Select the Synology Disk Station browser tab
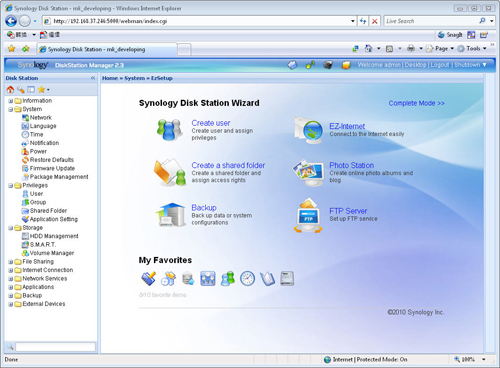500x368 pixels. [x=106, y=49]
